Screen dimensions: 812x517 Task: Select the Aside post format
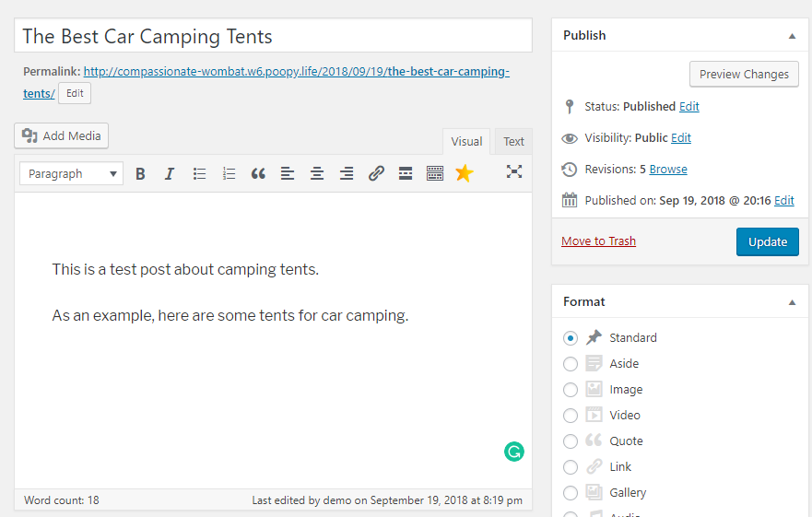tap(571, 364)
